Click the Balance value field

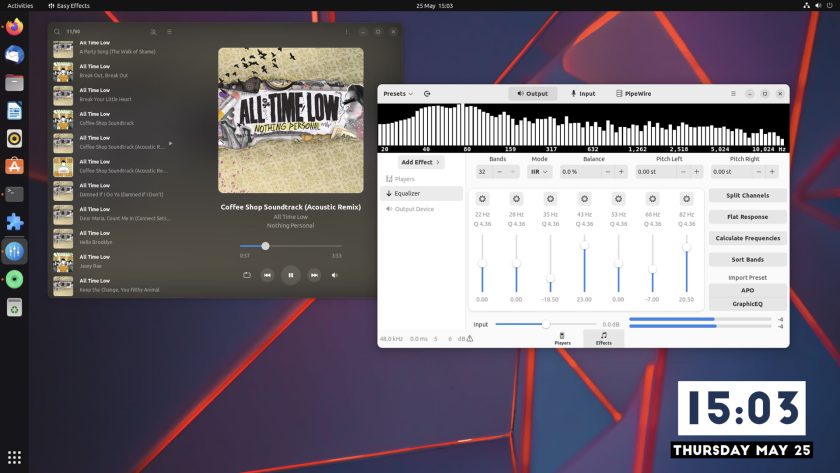[x=580, y=172]
